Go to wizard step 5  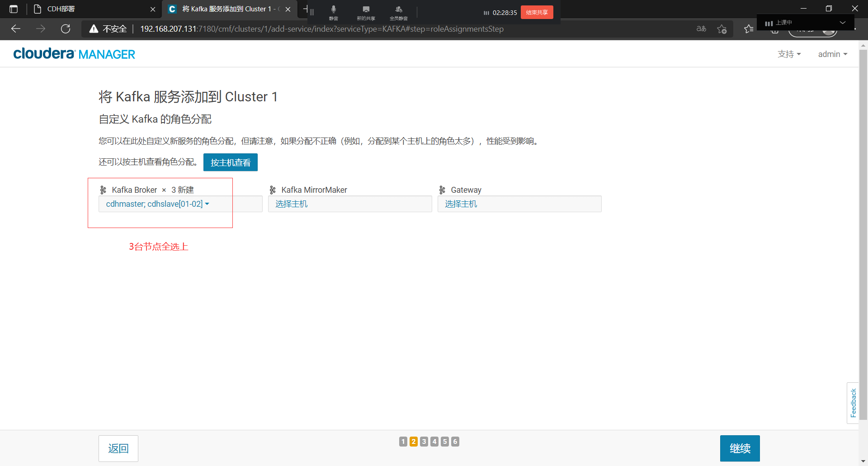445,442
